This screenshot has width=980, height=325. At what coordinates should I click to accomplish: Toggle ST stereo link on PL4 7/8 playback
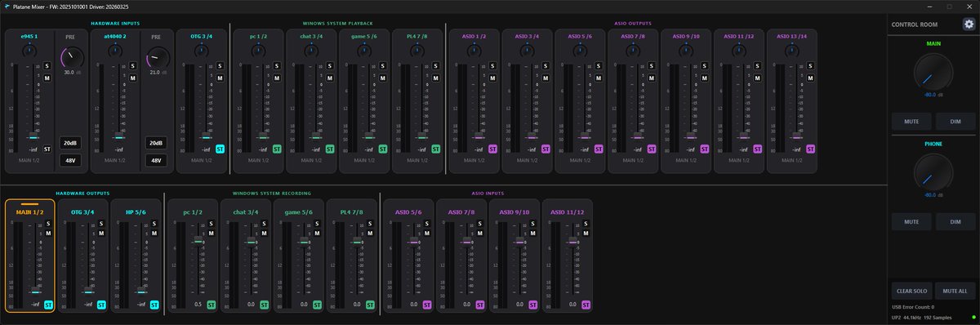coord(435,149)
